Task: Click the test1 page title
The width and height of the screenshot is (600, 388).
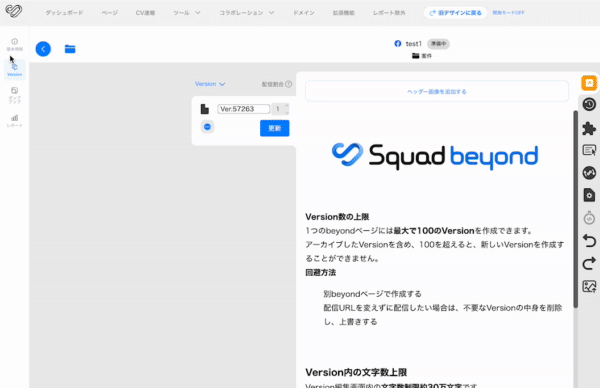Action: 414,44
